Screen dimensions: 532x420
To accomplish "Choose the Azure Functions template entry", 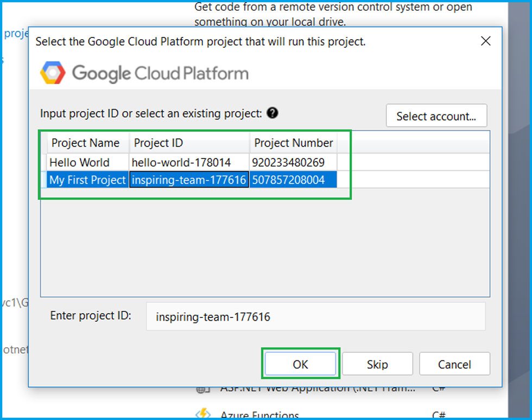I will tap(259, 415).
